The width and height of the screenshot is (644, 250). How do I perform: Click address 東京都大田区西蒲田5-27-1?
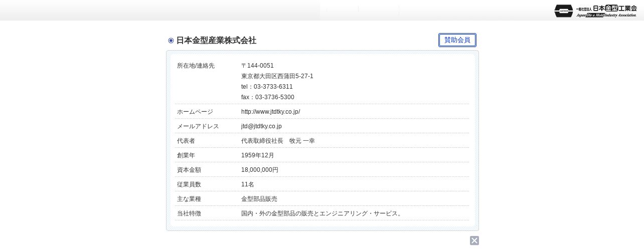(277, 76)
